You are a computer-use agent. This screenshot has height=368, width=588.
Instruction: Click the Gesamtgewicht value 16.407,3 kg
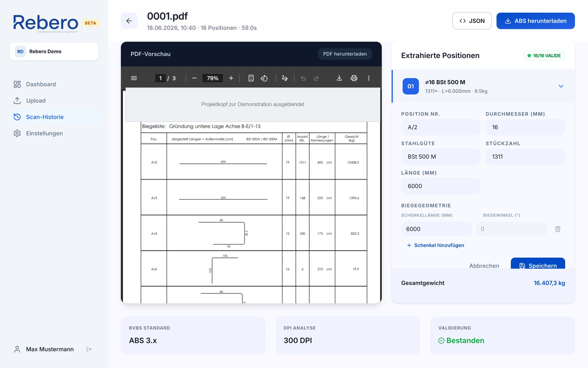[549, 283]
